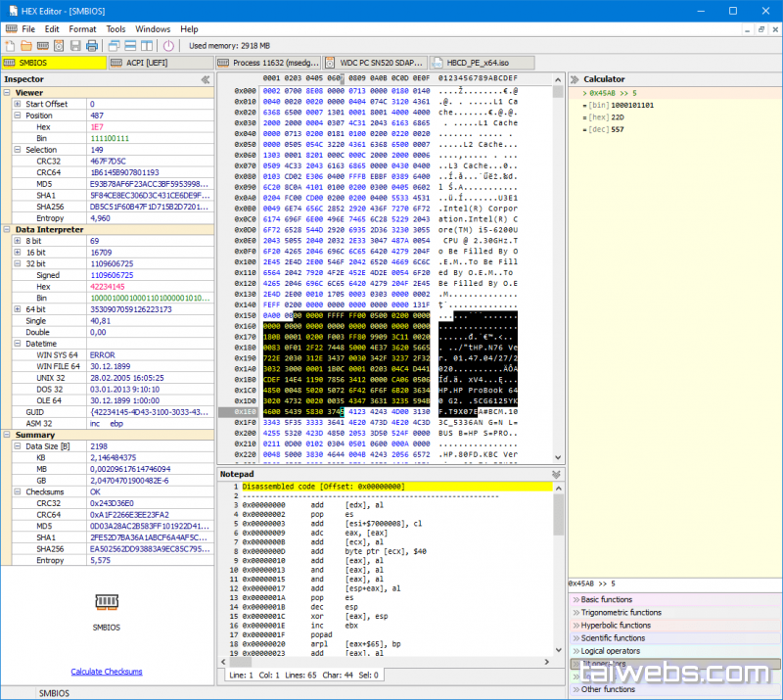Expand the Basic functions group
This screenshot has height=700, width=783.
point(607,599)
